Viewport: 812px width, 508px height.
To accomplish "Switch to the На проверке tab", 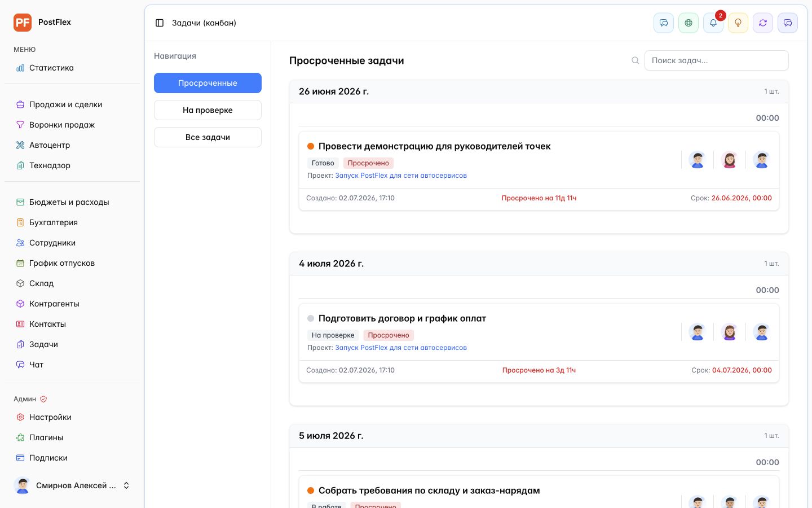I will tap(208, 110).
